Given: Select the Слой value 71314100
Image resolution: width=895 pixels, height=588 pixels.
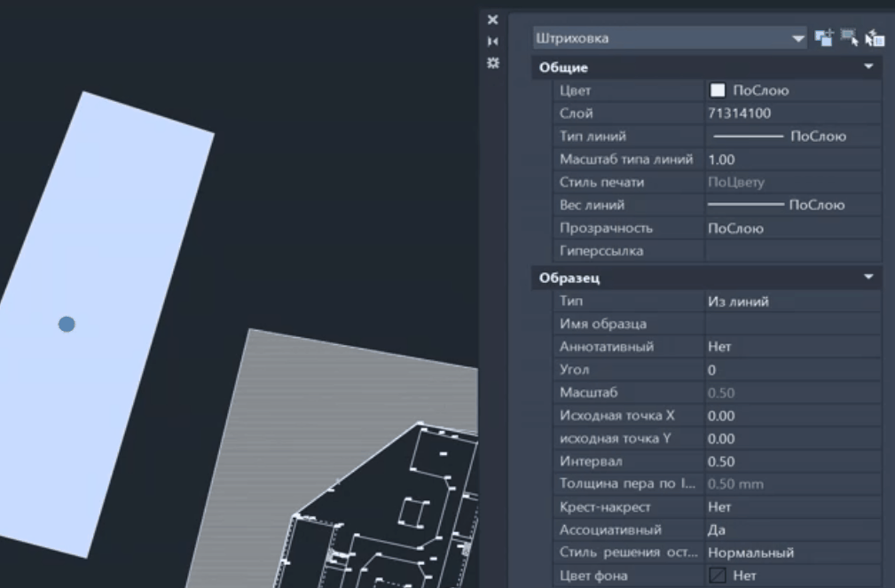Looking at the screenshot, I should coord(739,114).
